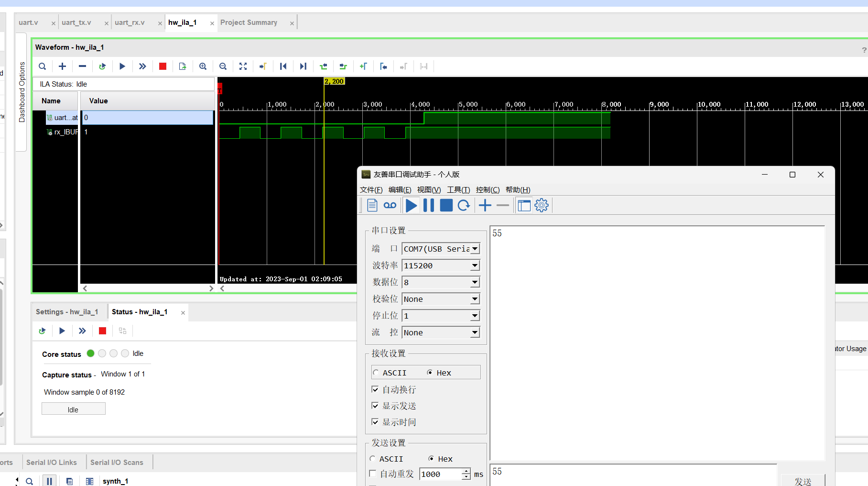Stop serial port with square button
Screen dimensions: 868x486
point(446,205)
